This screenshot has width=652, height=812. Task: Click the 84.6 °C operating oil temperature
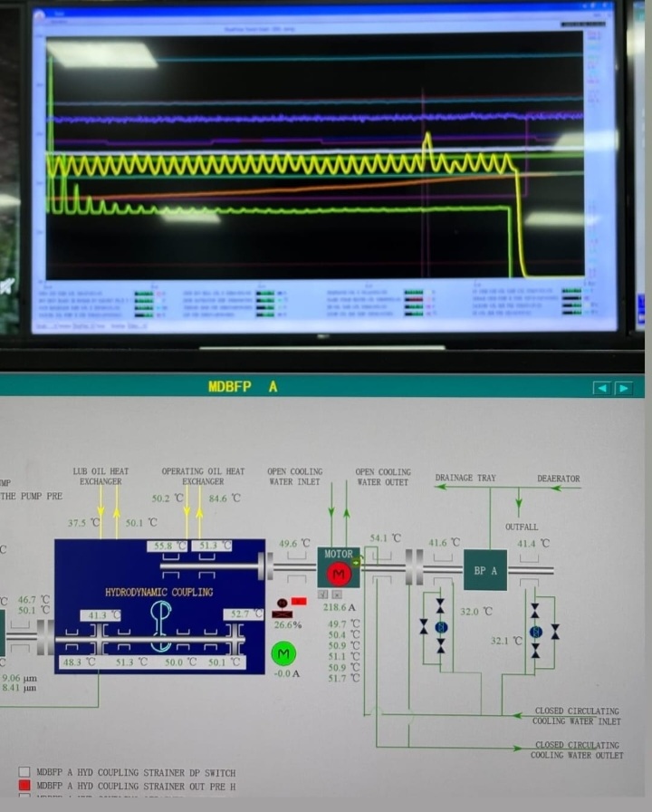click(225, 498)
